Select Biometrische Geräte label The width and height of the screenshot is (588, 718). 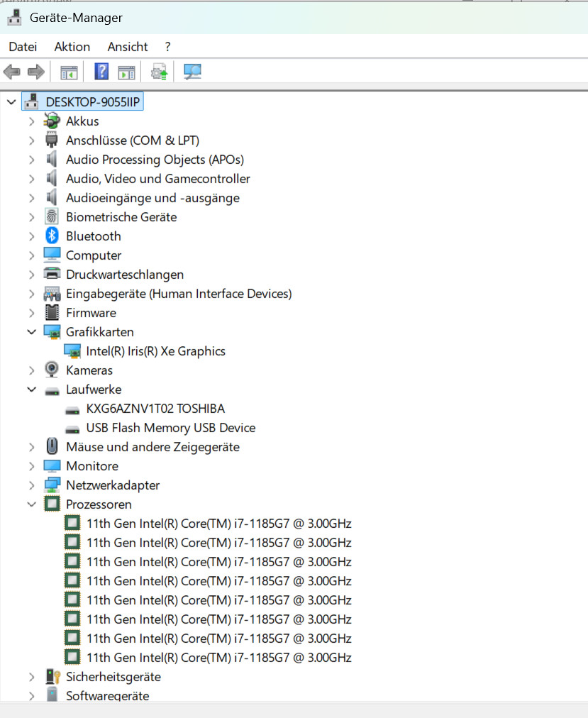(x=121, y=217)
